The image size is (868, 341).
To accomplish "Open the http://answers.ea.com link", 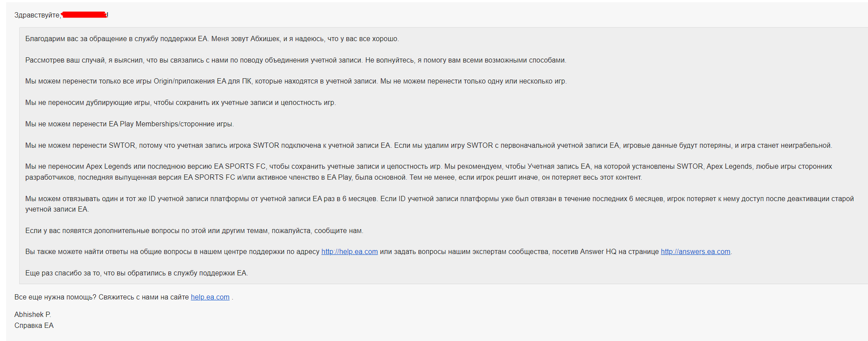I will pos(695,252).
